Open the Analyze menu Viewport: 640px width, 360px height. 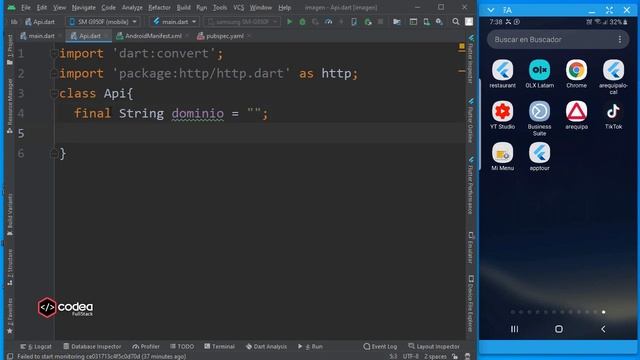coord(132,7)
